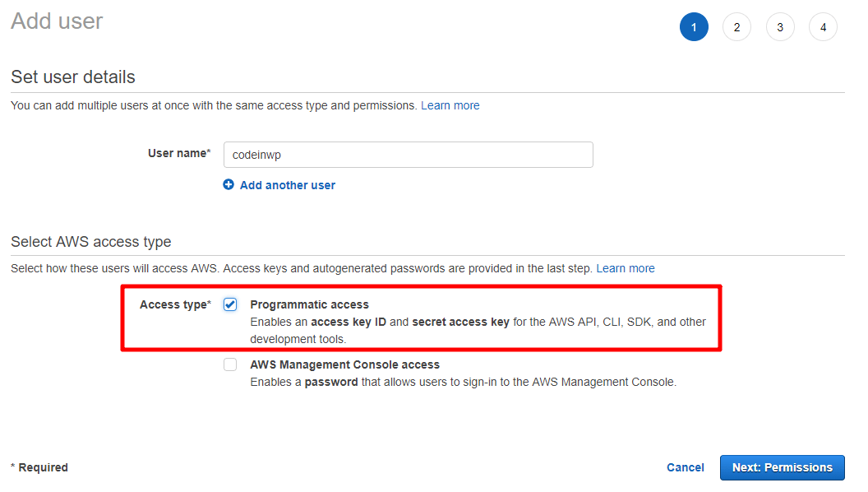
Task: Click the Set user details heading
Action: tap(73, 77)
